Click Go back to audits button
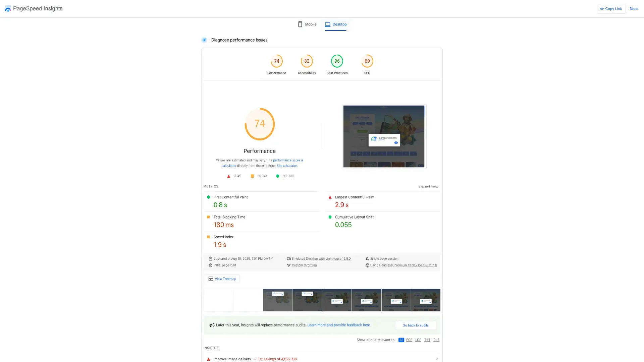The width and height of the screenshot is (644, 362). [416, 325]
